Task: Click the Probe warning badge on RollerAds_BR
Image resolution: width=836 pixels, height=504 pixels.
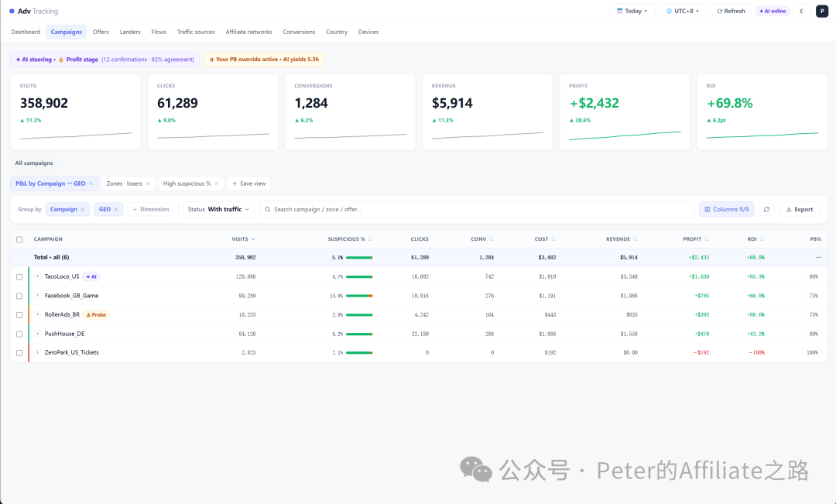Action: [96, 315]
